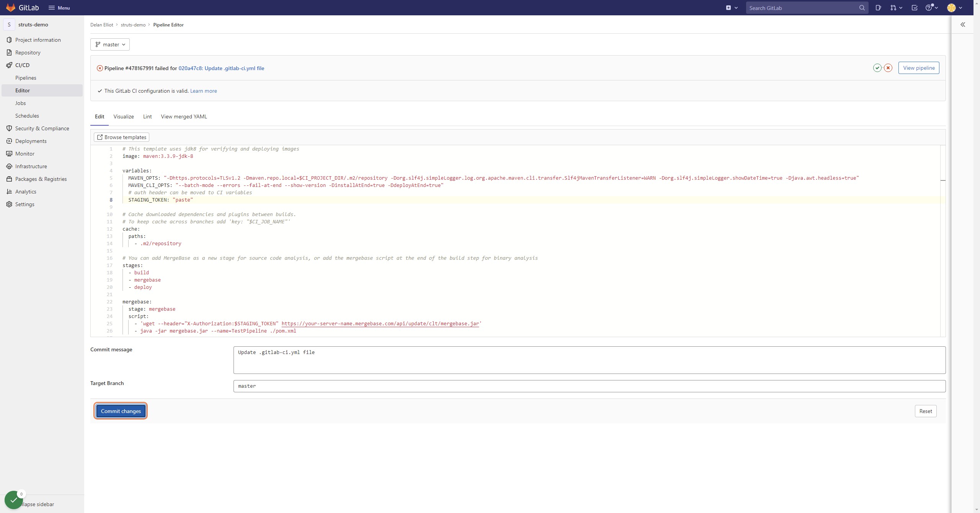The width and height of the screenshot is (980, 513).
Task: Collapse the right sidebar with the double chevron
Action: pyautogui.click(x=962, y=25)
